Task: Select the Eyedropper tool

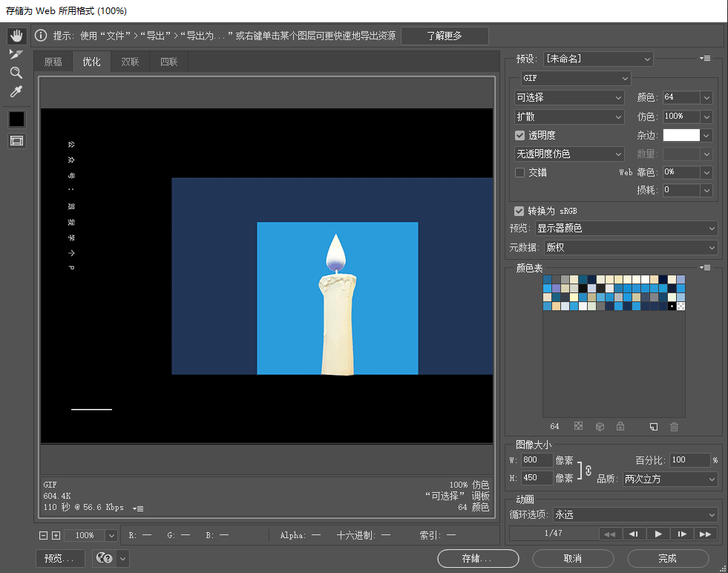Action: [16, 91]
